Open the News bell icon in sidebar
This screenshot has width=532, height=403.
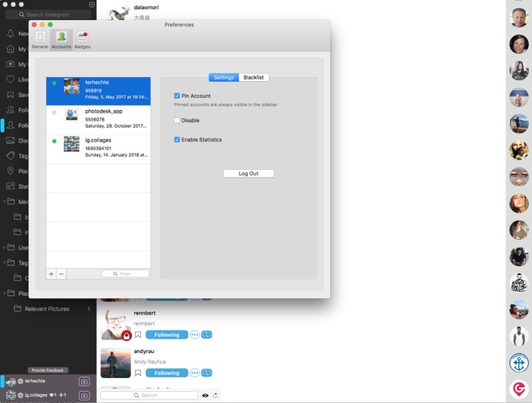tap(10, 34)
